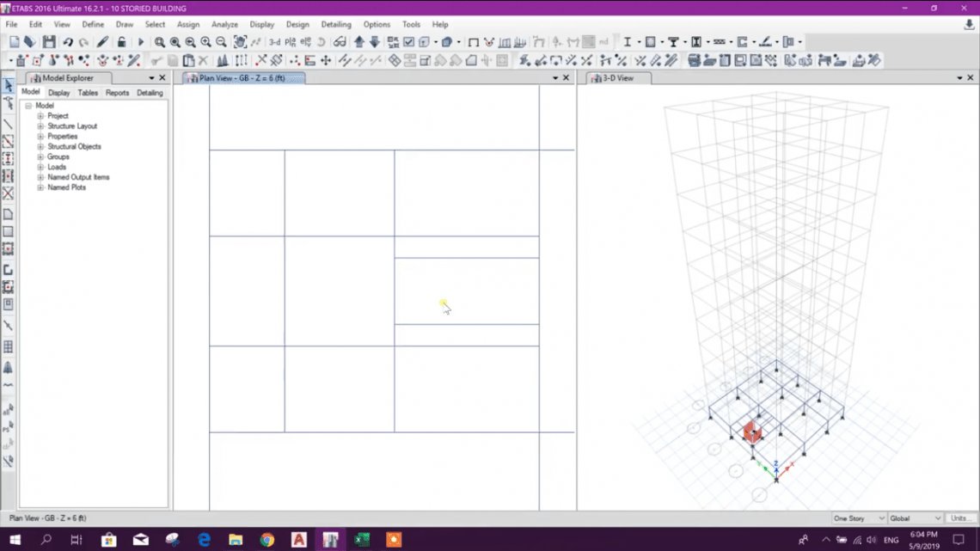Click the I-section frame properties icon

627,42
